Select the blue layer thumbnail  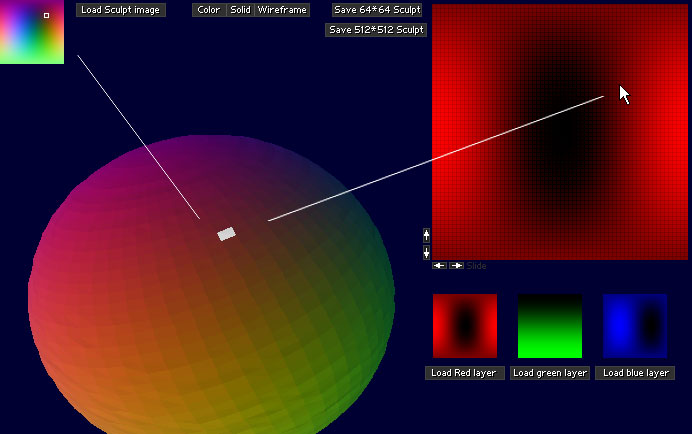point(635,326)
